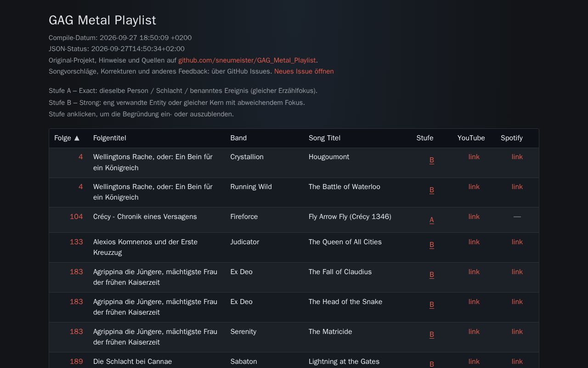Open Spotify link for The Matricide

(517, 332)
